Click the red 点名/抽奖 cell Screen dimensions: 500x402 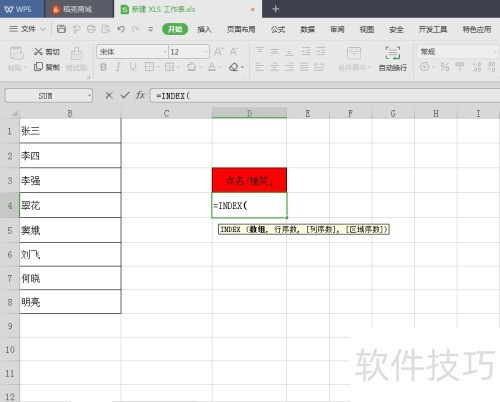(x=249, y=180)
